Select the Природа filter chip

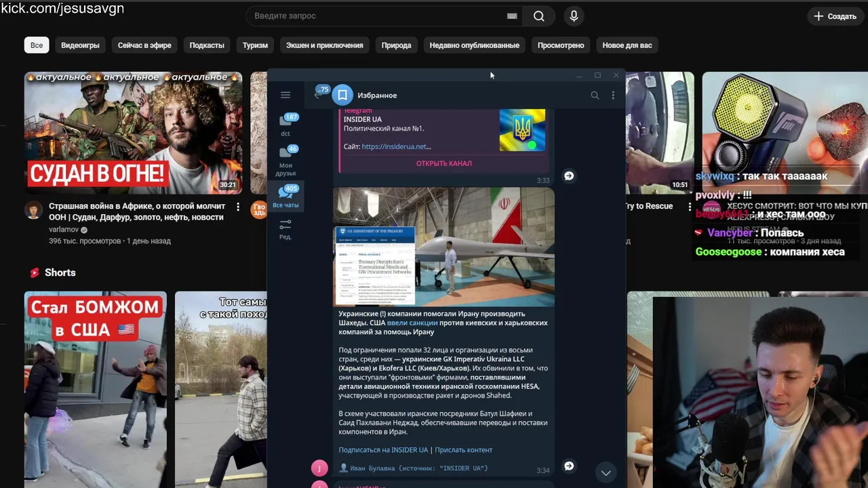(x=396, y=45)
